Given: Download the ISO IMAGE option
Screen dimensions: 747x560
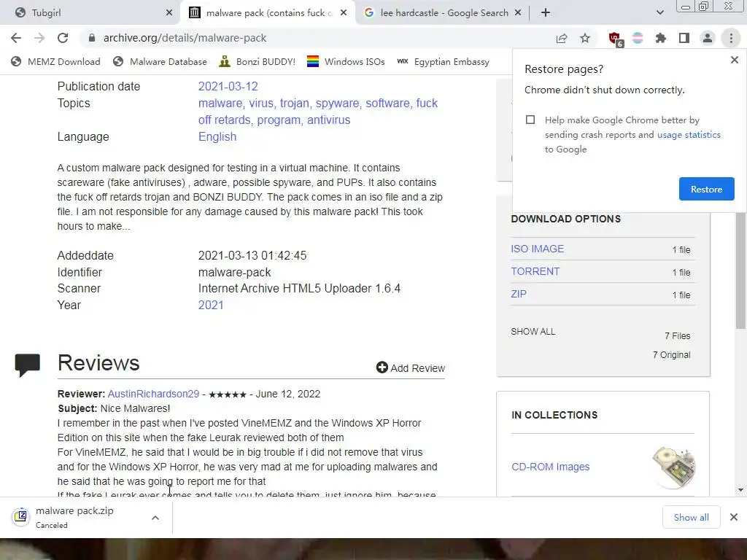Looking at the screenshot, I should tap(538, 249).
